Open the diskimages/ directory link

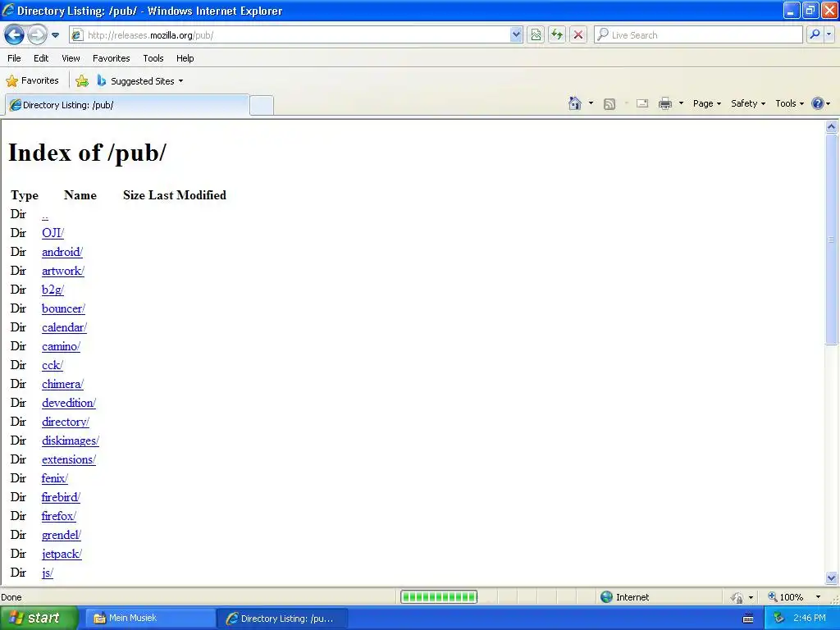tap(71, 441)
